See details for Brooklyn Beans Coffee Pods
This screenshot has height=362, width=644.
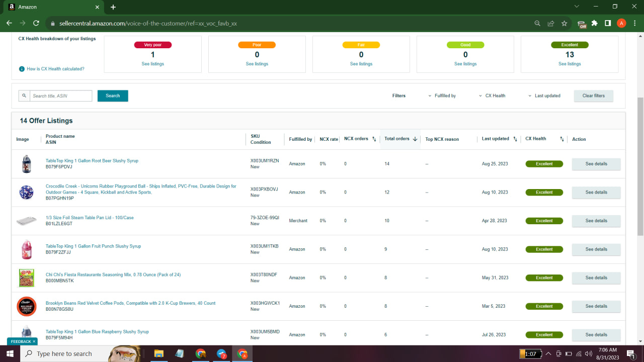click(x=596, y=306)
